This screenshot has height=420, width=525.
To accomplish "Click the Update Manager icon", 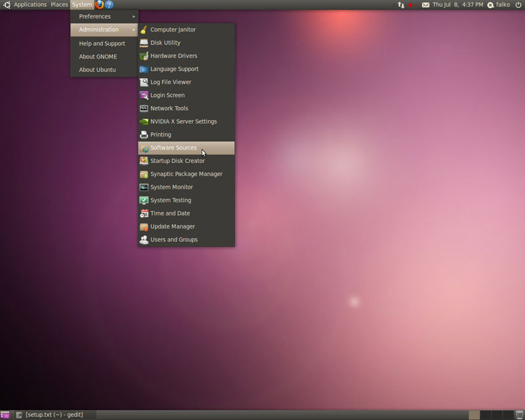I will click(144, 227).
